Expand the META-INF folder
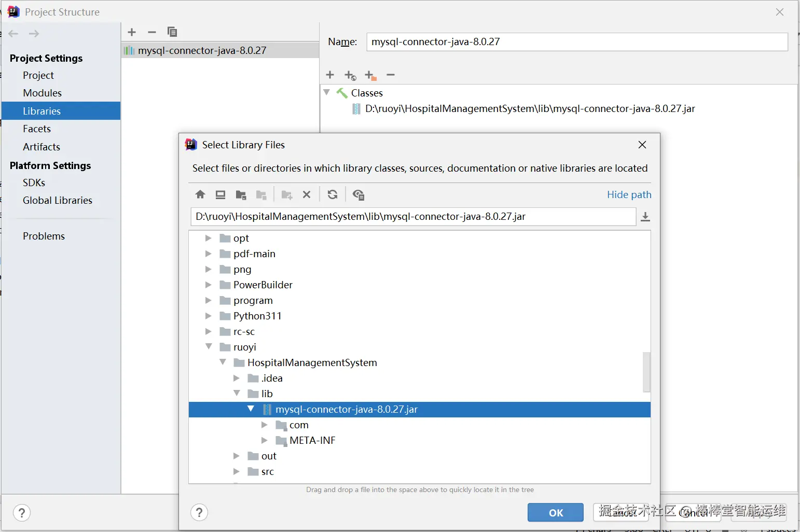The image size is (800, 532). pyautogui.click(x=264, y=440)
